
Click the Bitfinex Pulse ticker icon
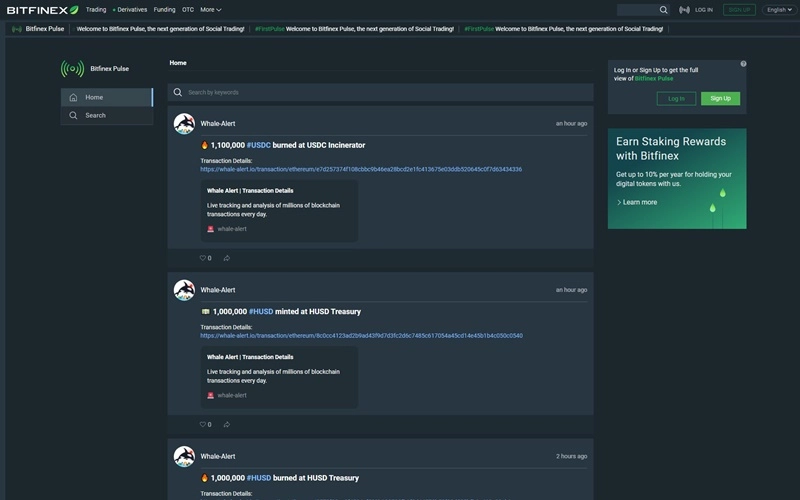click(x=17, y=29)
